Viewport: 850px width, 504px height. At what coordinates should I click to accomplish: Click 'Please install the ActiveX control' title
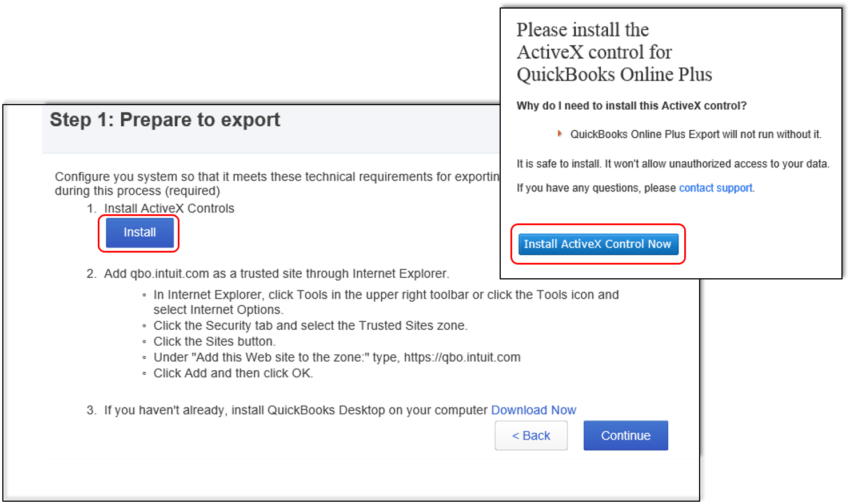[614, 52]
